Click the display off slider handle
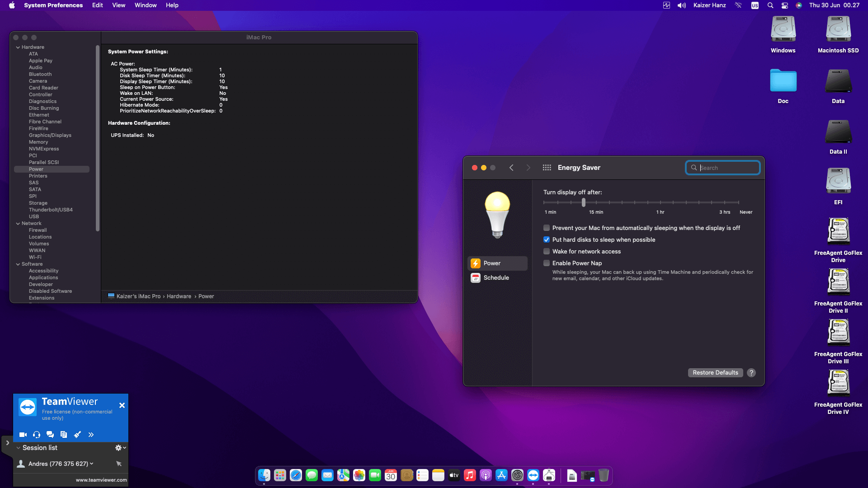 [x=584, y=202]
